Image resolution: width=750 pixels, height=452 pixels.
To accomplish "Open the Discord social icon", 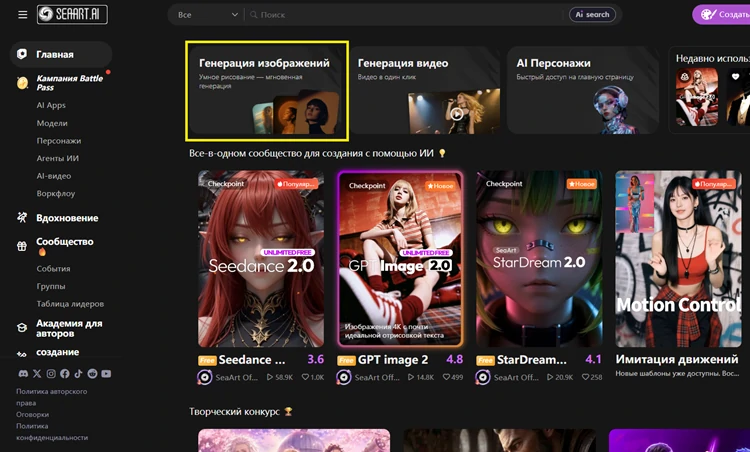I will [23, 374].
